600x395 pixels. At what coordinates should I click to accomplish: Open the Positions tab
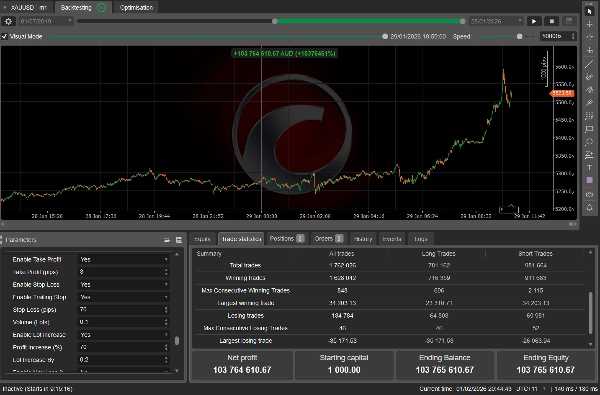click(x=287, y=239)
